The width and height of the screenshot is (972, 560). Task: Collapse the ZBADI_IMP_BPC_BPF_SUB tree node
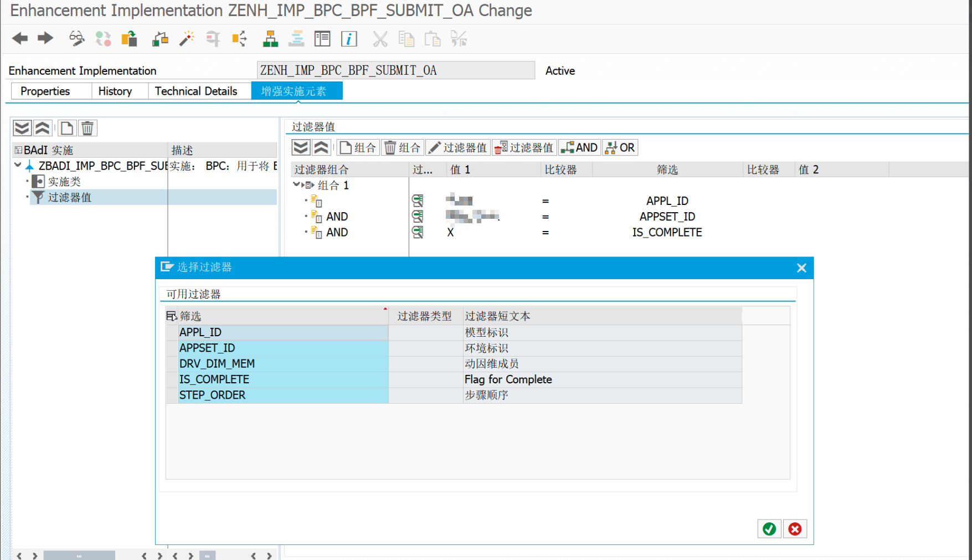pyautogui.click(x=17, y=165)
